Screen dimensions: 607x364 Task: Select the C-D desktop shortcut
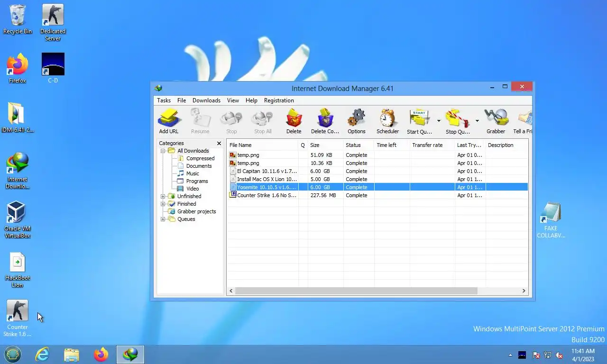pos(53,68)
